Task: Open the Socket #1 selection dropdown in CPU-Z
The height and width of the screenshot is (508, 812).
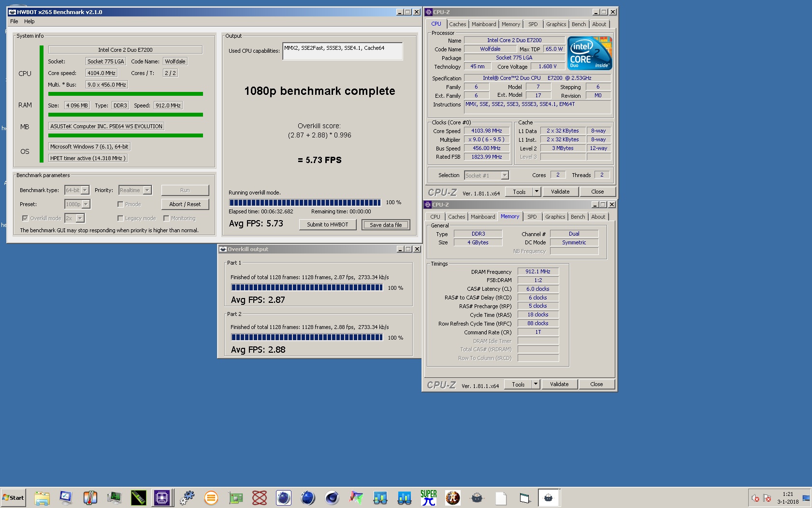Action: click(x=486, y=175)
